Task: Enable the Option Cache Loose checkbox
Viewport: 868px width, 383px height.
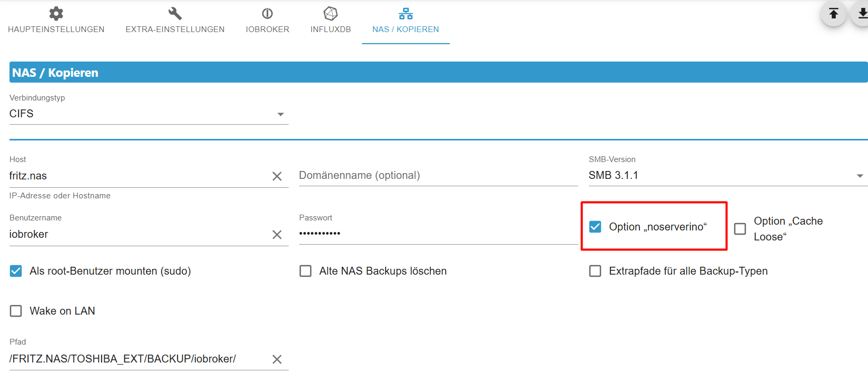Action: tap(740, 229)
